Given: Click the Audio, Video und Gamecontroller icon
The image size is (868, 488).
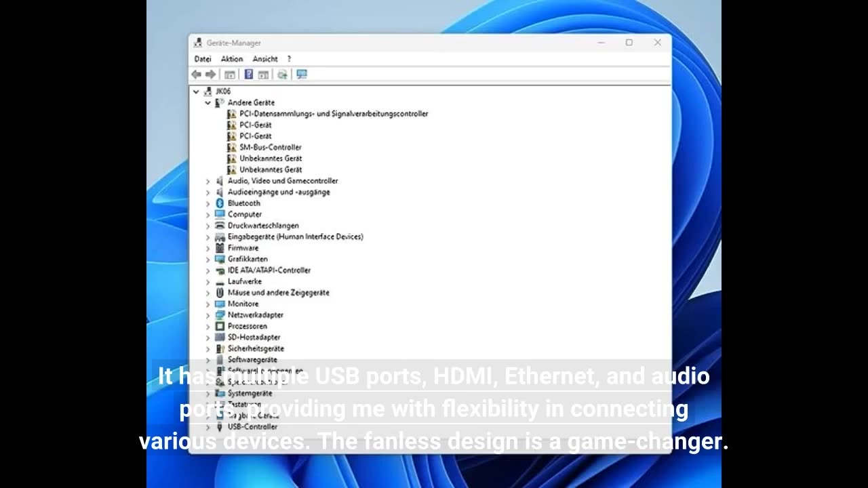Looking at the screenshot, I should 220,181.
